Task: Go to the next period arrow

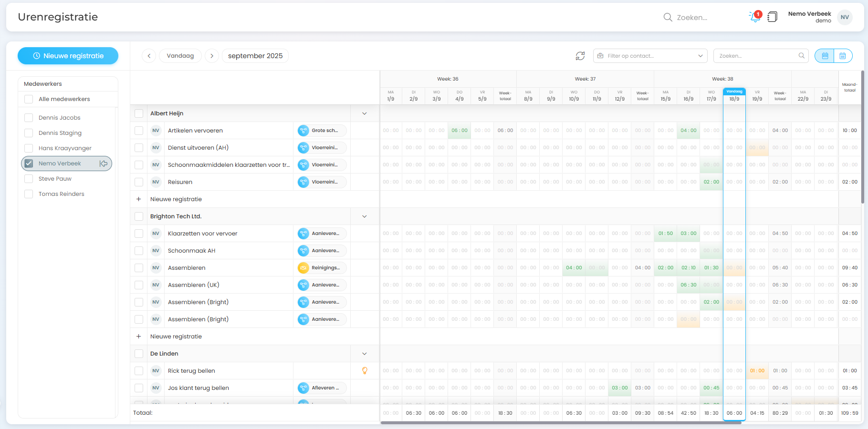Action: pos(212,56)
